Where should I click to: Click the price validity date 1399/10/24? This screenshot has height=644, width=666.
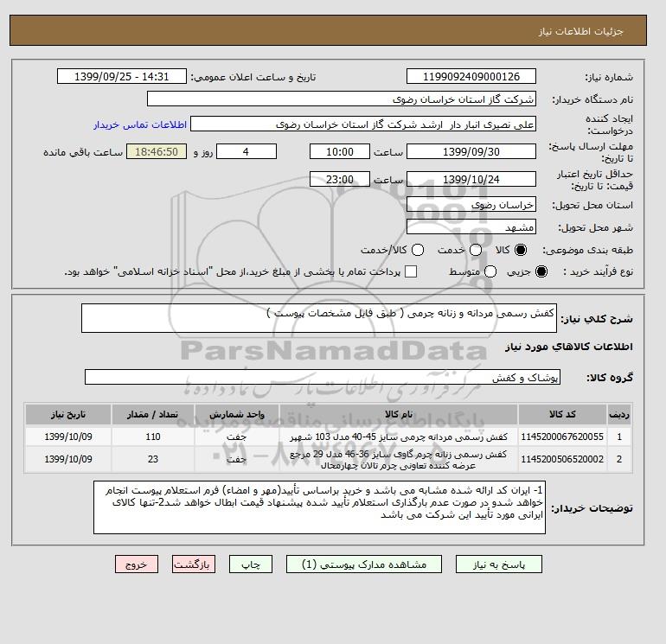[471, 179]
